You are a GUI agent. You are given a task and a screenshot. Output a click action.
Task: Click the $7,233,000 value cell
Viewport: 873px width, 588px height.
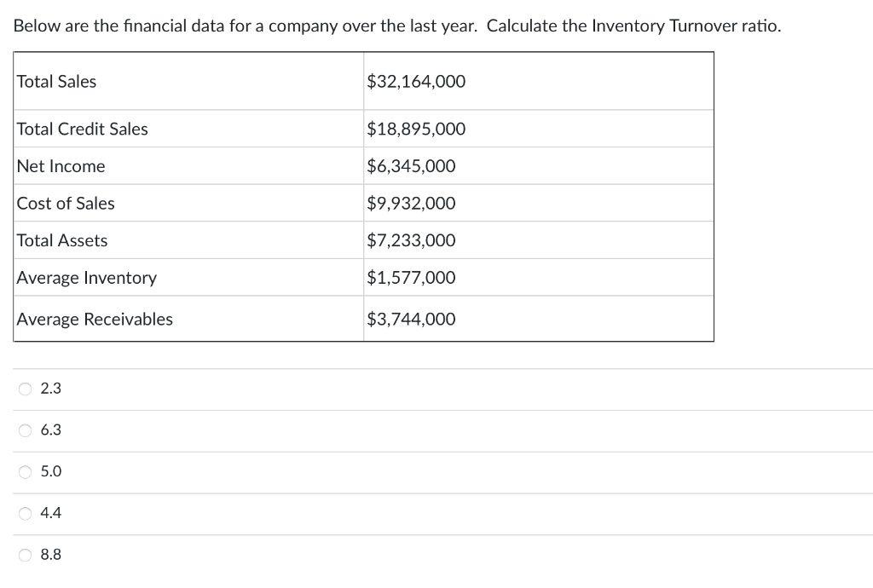(x=412, y=239)
